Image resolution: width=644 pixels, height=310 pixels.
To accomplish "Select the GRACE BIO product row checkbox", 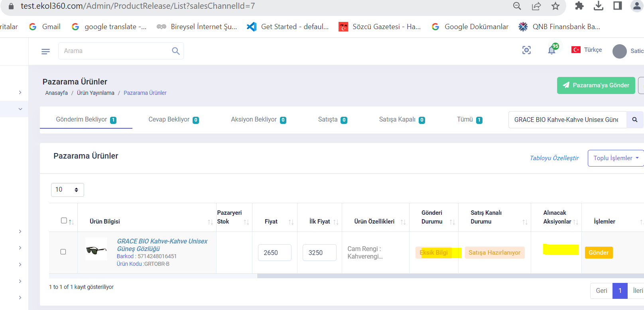I will coord(63,252).
